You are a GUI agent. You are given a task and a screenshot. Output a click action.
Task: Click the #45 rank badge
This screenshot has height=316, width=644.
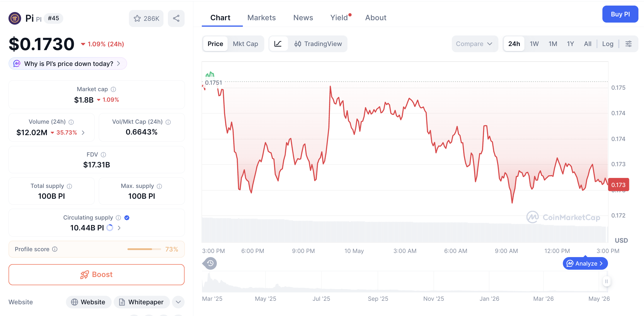pyautogui.click(x=53, y=18)
